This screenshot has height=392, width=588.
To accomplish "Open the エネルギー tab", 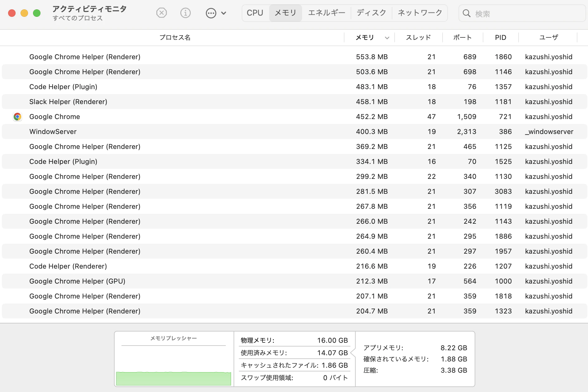I will pos(327,13).
